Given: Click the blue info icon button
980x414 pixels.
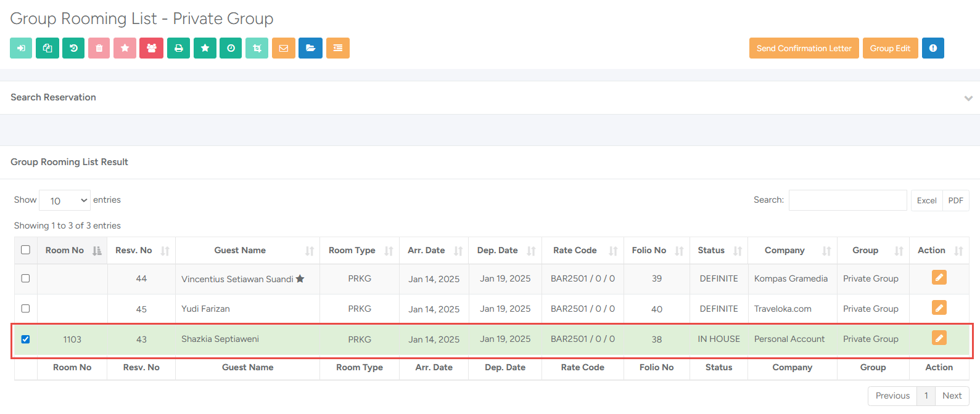Looking at the screenshot, I should [933, 48].
